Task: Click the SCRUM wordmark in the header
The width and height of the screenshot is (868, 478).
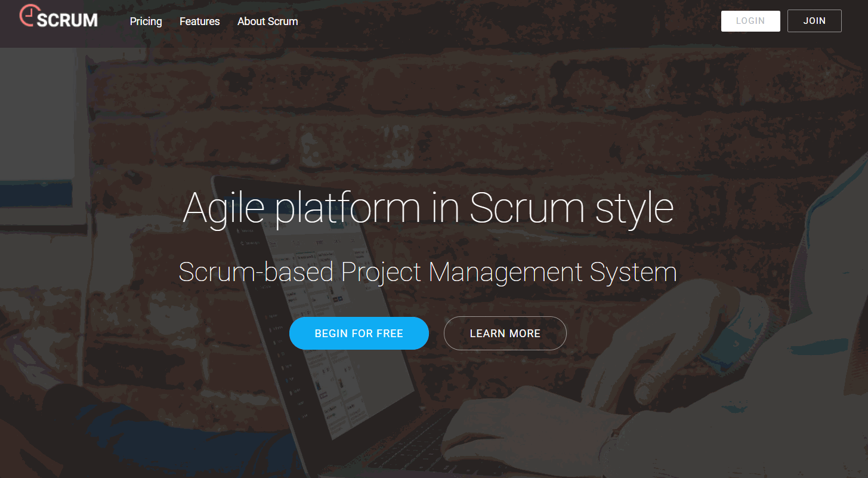Action: (69, 19)
